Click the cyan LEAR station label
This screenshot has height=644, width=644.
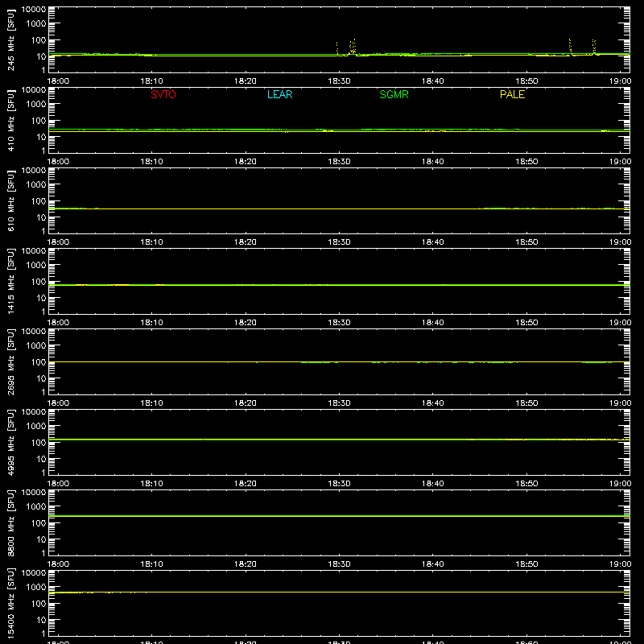(279, 94)
